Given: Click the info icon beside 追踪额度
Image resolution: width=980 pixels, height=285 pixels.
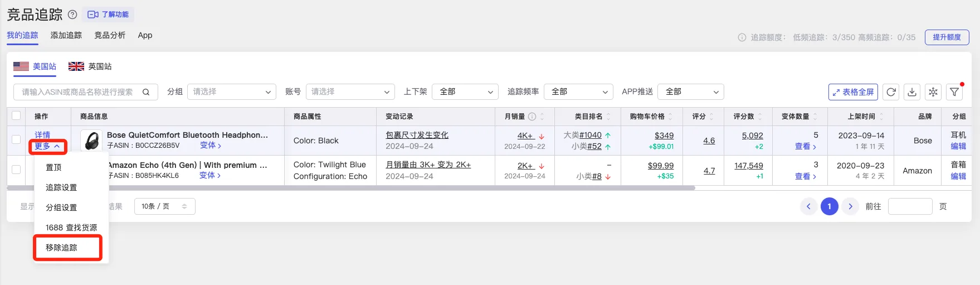Looking at the screenshot, I should pyautogui.click(x=742, y=37).
